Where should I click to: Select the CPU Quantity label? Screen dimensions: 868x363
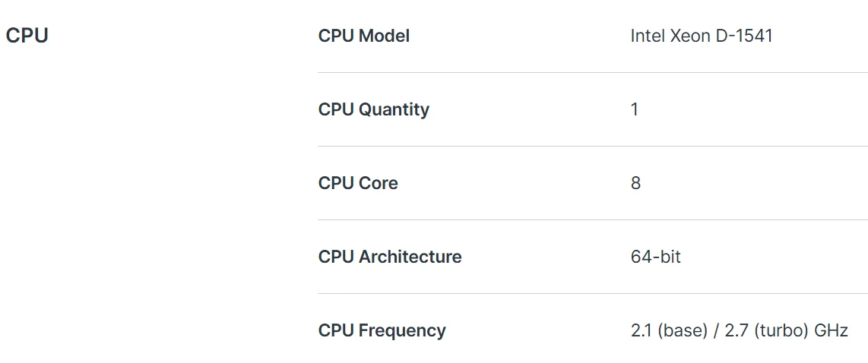(374, 109)
